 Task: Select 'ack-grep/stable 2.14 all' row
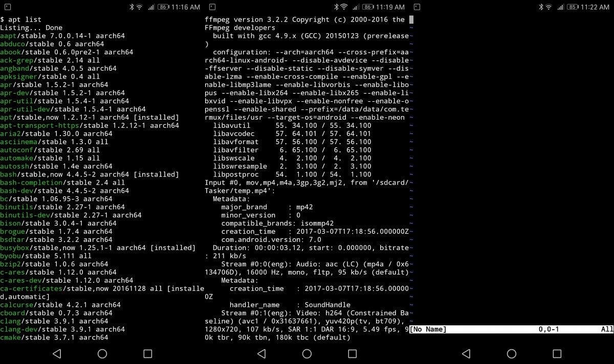(50, 60)
